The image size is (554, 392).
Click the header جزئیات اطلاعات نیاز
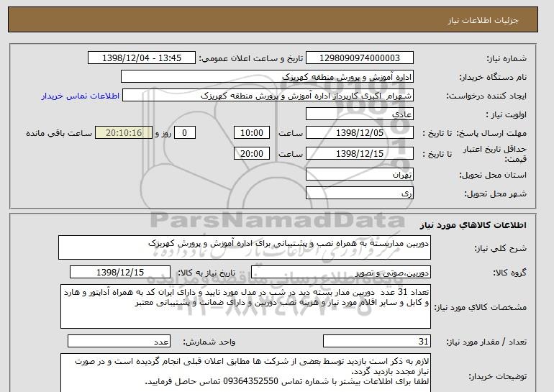[483, 20]
